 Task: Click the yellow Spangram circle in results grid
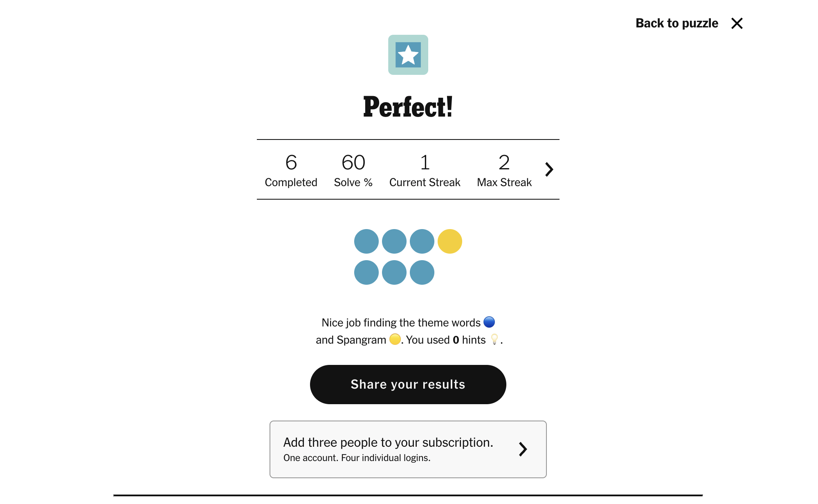(x=449, y=241)
